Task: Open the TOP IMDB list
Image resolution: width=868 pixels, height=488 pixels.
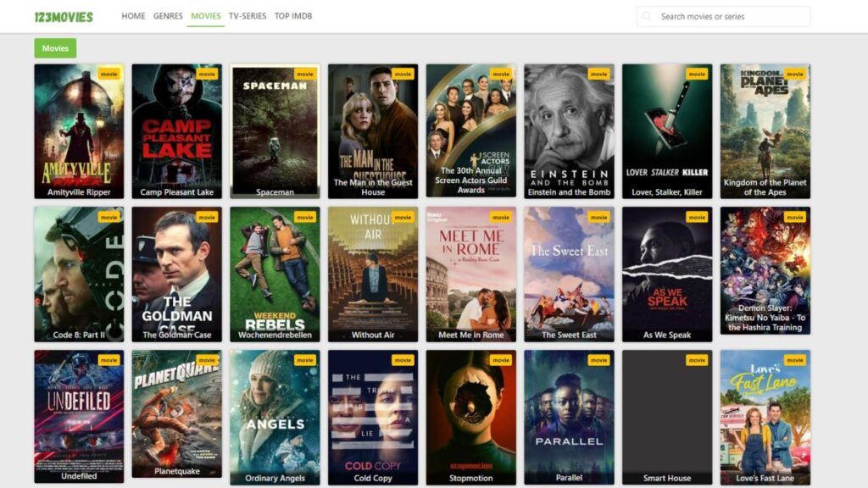Action: (x=295, y=15)
